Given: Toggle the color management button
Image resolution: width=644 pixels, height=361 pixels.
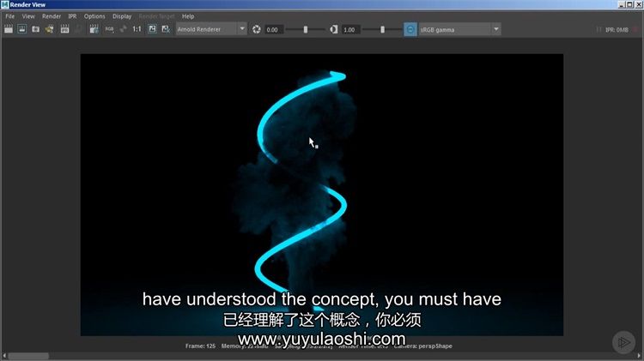Looking at the screenshot, I should pyautogui.click(x=410, y=29).
